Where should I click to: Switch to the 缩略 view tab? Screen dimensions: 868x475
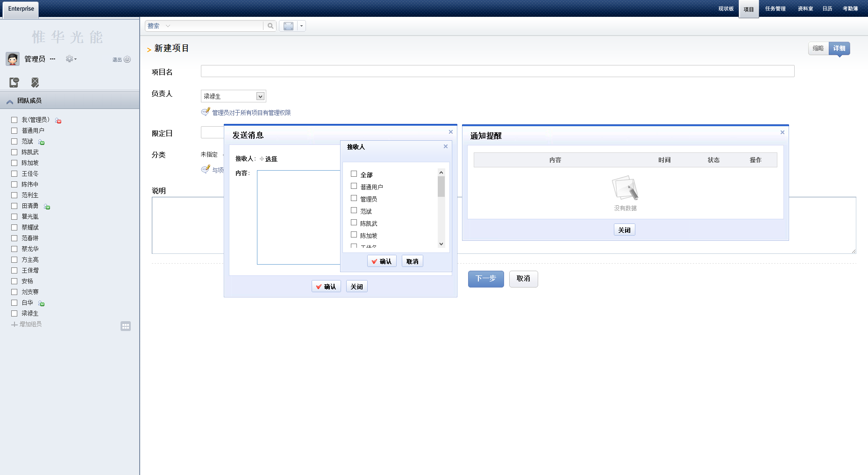(x=818, y=49)
